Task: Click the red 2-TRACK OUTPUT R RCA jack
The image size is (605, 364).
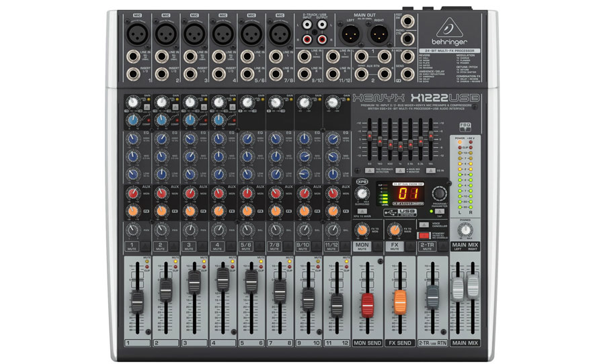Action: click(x=322, y=40)
